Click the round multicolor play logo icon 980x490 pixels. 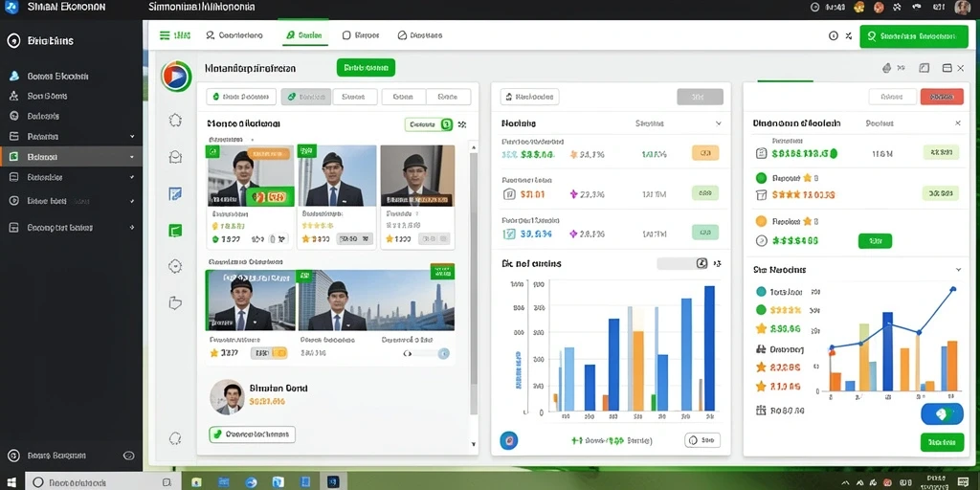point(176,77)
